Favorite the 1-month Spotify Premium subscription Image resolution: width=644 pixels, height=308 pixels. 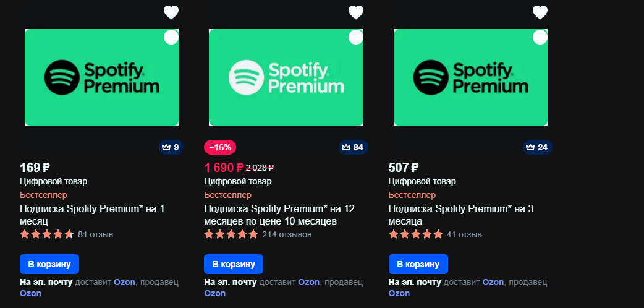tap(171, 12)
